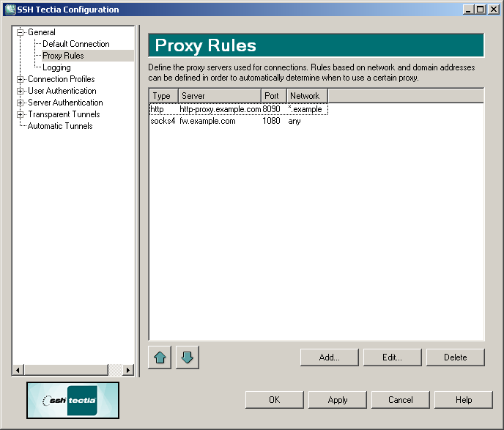
Task: Expand the Transparent Tunnels node
Action: click(x=21, y=114)
